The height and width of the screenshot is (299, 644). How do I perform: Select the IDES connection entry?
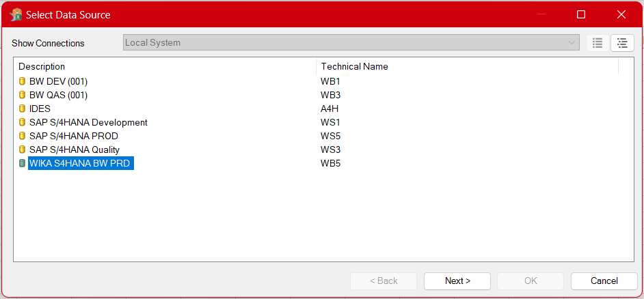pyautogui.click(x=40, y=109)
